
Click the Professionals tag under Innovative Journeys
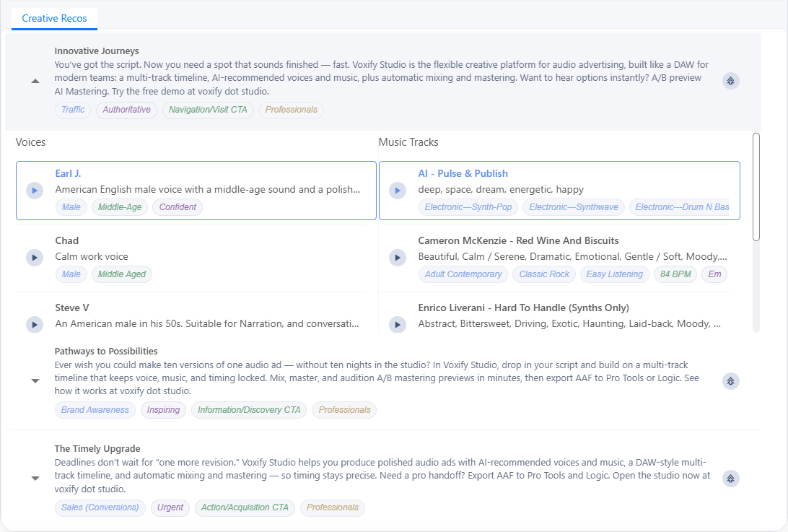[292, 110]
